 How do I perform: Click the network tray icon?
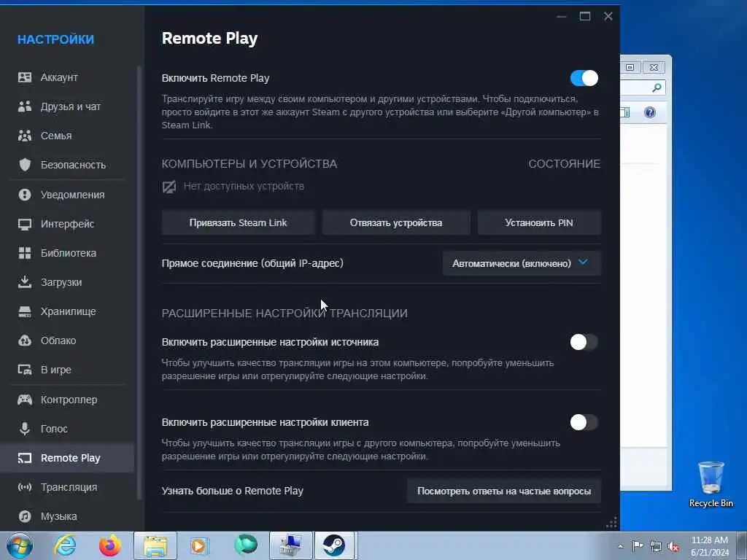[x=656, y=547]
